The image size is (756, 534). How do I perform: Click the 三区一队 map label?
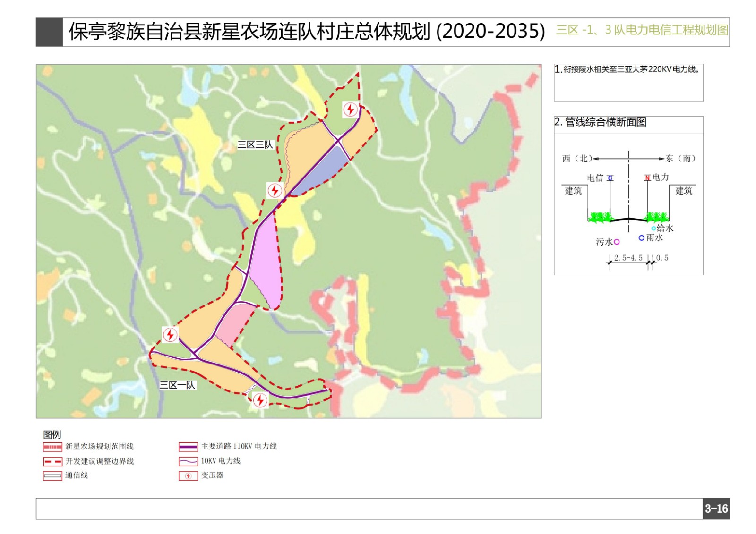pyautogui.click(x=177, y=385)
